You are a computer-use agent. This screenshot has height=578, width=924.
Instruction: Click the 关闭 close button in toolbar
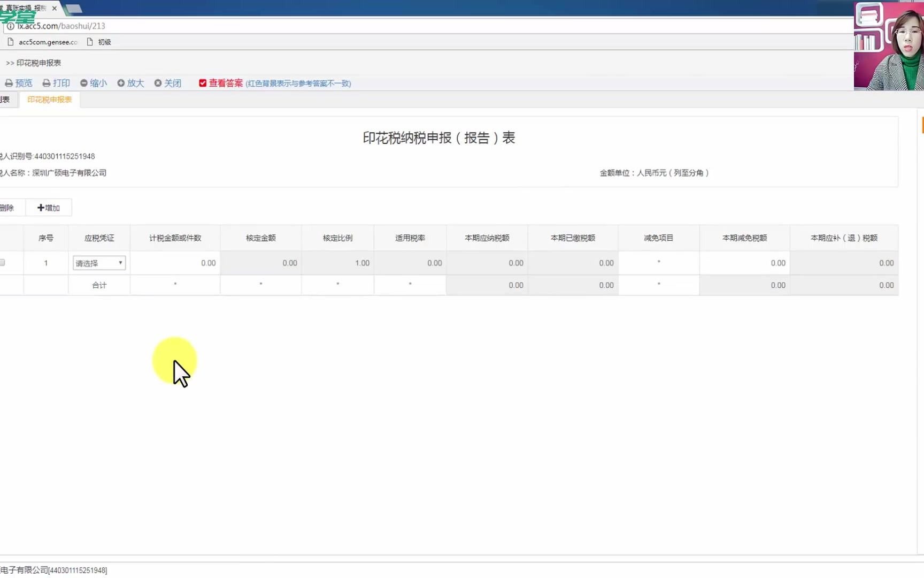[167, 83]
